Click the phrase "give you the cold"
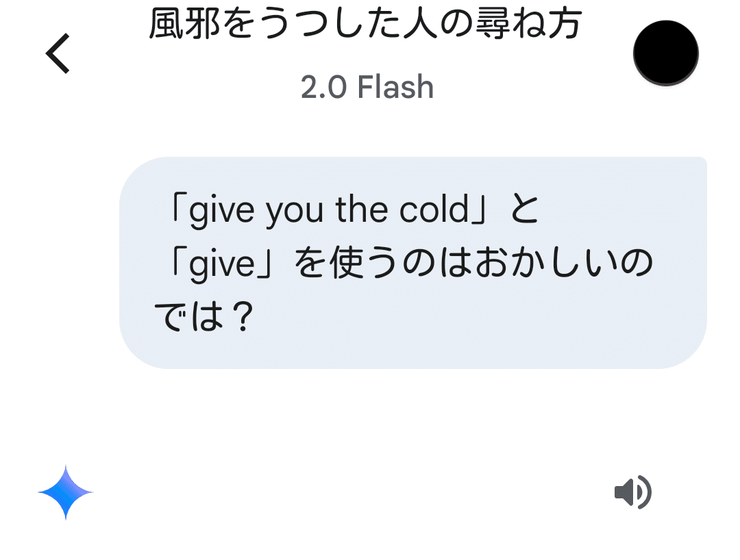Image resolution: width=740 pixels, height=560 pixels. coord(329,210)
